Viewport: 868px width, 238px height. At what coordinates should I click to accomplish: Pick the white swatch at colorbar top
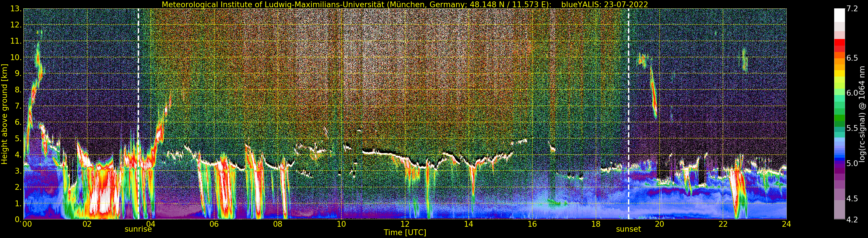pyautogui.click(x=839, y=15)
